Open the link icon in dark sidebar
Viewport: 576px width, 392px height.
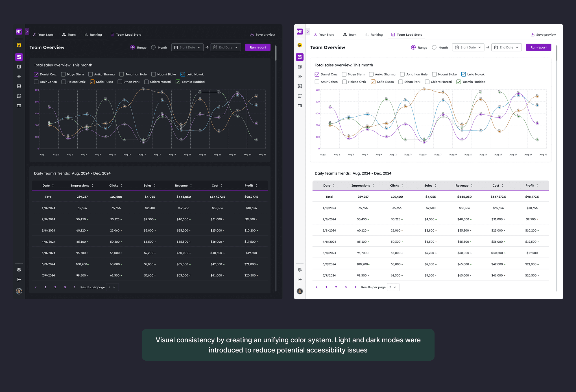pos(19,77)
